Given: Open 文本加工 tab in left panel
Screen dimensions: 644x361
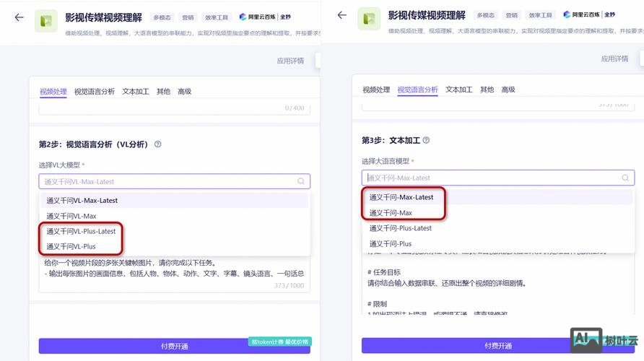Looking at the screenshot, I should point(135,91).
